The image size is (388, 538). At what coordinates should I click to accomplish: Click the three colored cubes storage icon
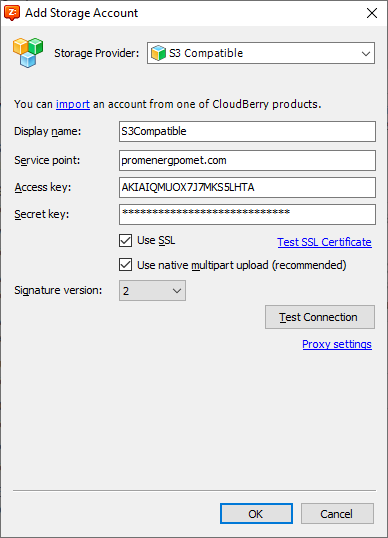[x=28, y=53]
